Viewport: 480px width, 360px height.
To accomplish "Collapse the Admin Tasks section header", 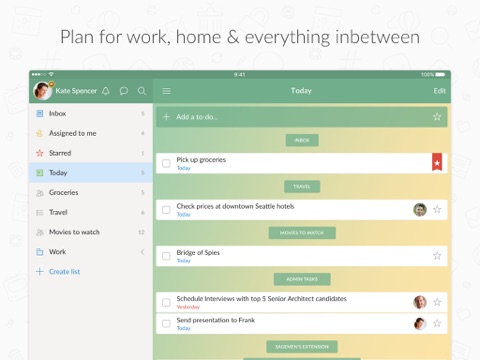I will pyautogui.click(x=302, y=279).
